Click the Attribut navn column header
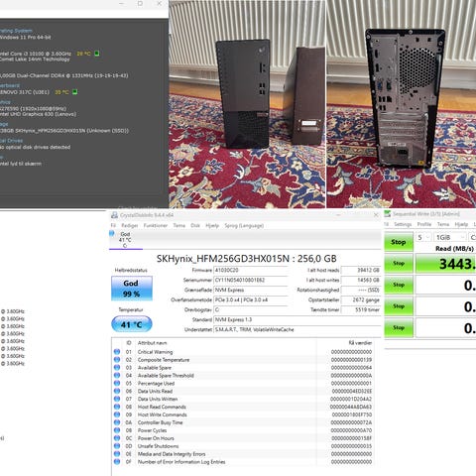Image resolution: width=476 pixels, height=476 pixels. [152, 343]
